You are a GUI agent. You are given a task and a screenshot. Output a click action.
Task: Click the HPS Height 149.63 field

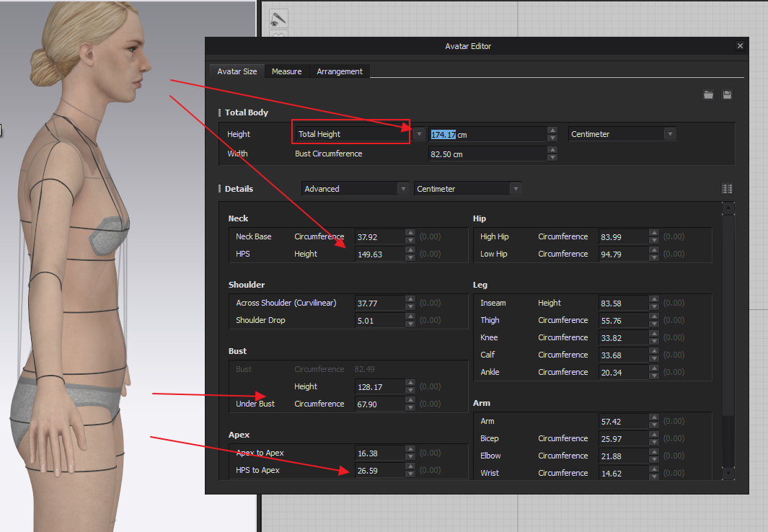(380, 254)
